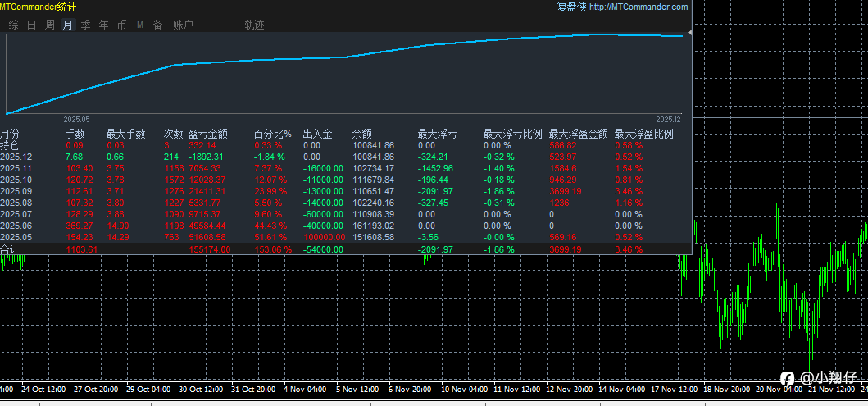Click the balance value 102734.17
This screenshot has height=406, width=868.
tap(373, 168)
